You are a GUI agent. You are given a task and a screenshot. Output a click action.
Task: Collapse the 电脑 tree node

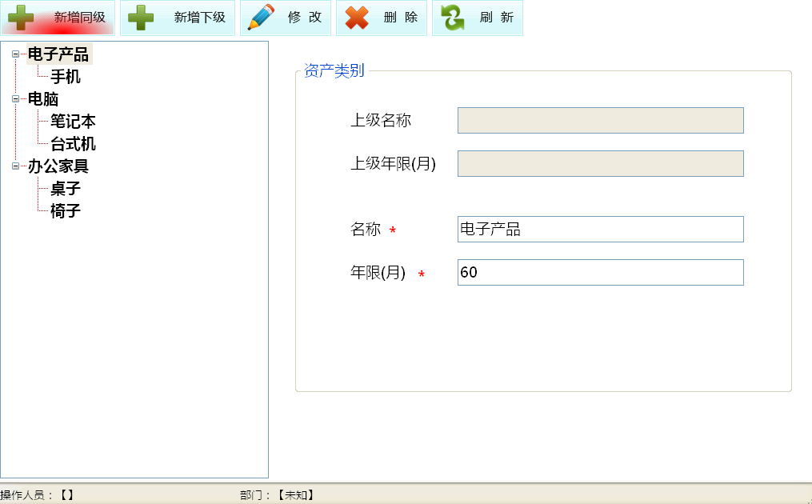pos(15,99)
